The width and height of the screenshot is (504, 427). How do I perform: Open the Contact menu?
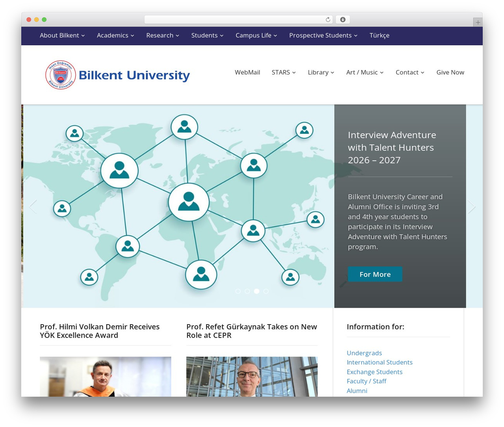click(x=410, y=72)
